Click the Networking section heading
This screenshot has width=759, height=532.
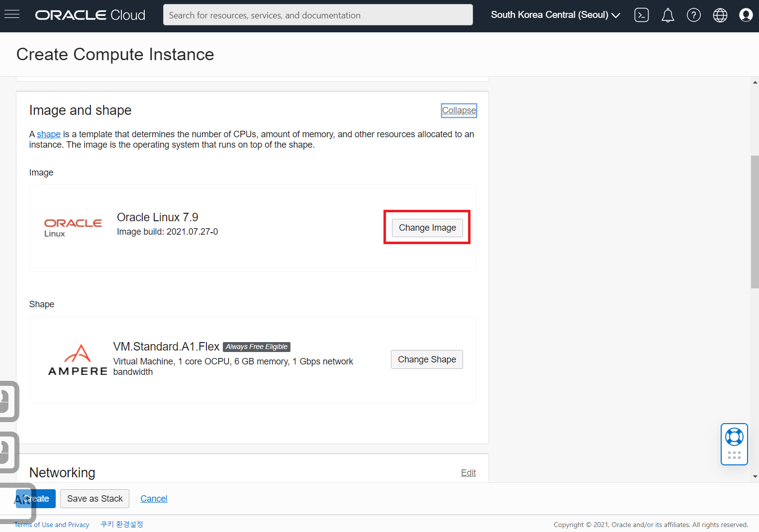coord(62,473)
